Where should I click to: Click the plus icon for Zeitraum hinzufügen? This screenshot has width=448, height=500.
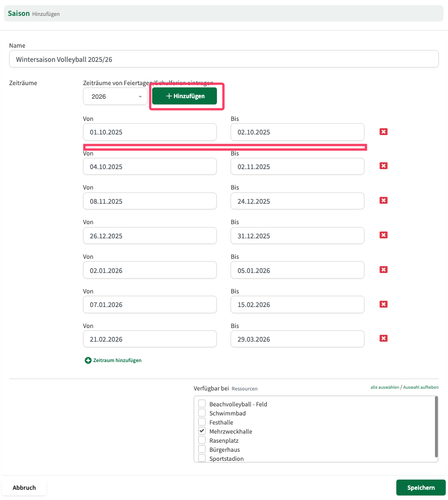(x=88, y=360)
